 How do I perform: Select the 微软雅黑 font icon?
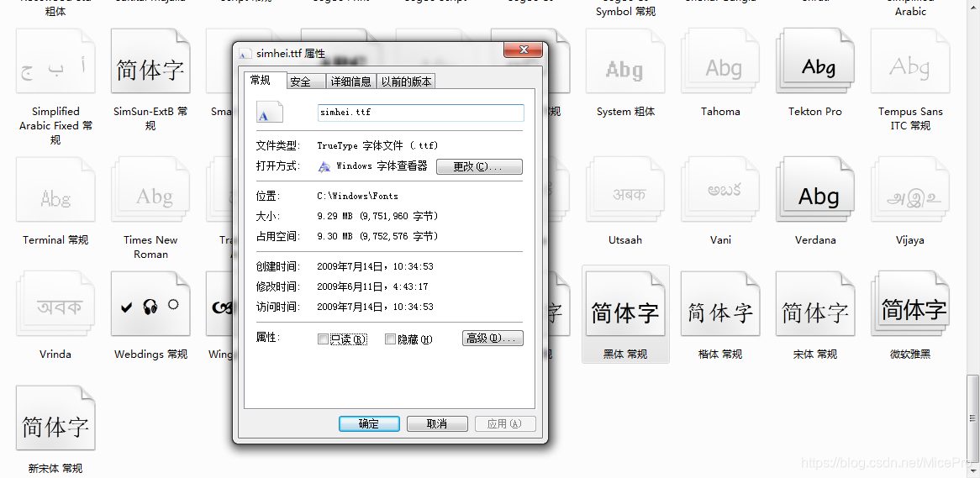910,303
